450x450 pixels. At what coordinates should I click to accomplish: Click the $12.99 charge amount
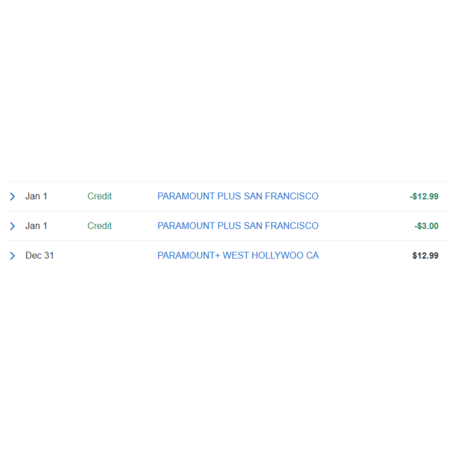(425, 256)
